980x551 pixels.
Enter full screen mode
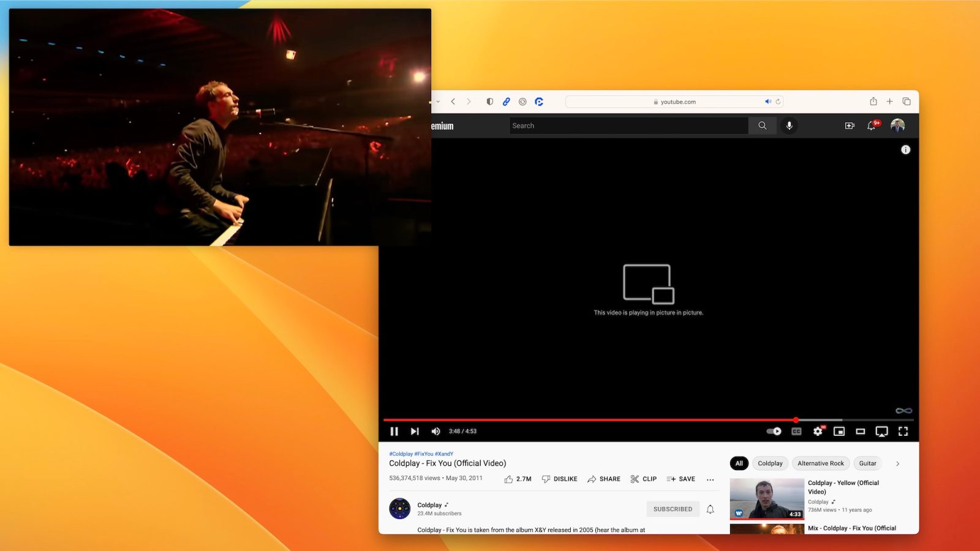click(x=903, y=432)
